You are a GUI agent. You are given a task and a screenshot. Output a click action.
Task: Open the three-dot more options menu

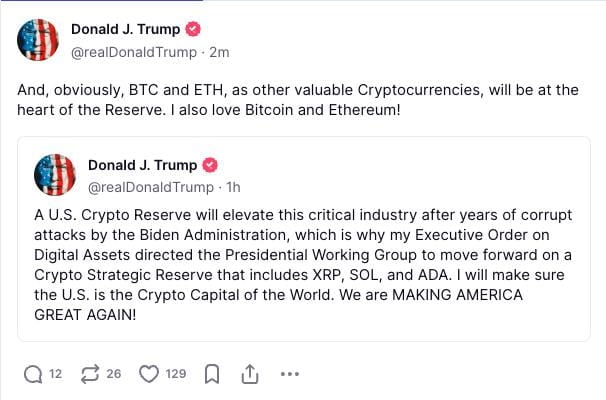click(290, 374)
